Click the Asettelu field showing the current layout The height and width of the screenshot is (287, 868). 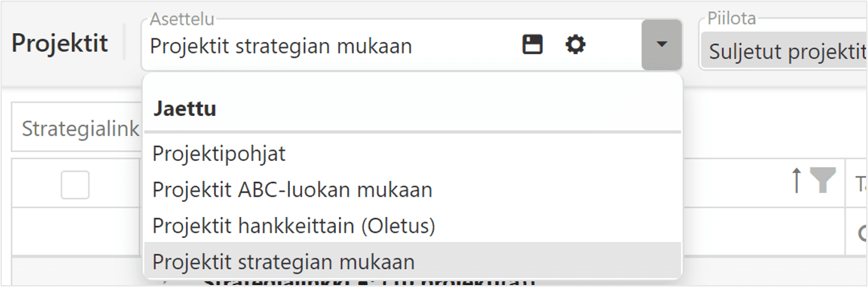coord(319,46)
